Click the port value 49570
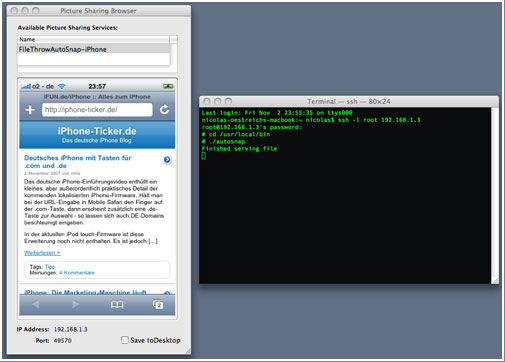The height and width of the screenshot is (362, 505). pyautogui.click(x=63, y=341)
